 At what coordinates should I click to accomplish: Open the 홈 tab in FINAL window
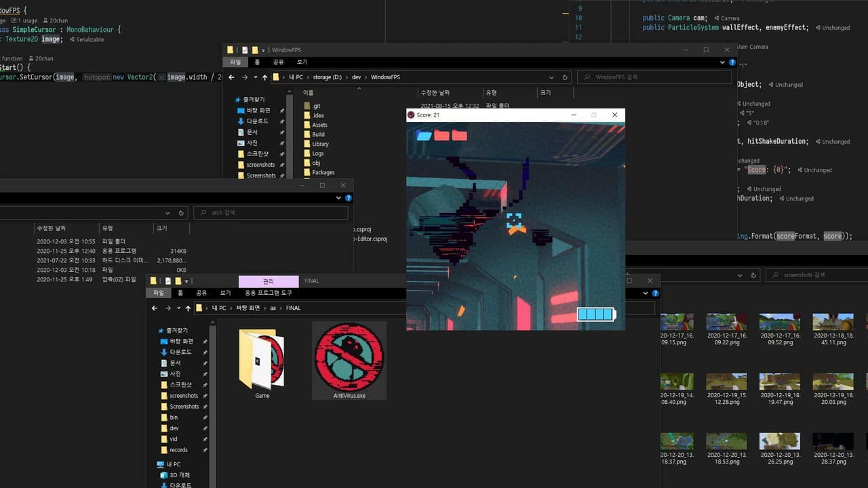tap(180, 293)
